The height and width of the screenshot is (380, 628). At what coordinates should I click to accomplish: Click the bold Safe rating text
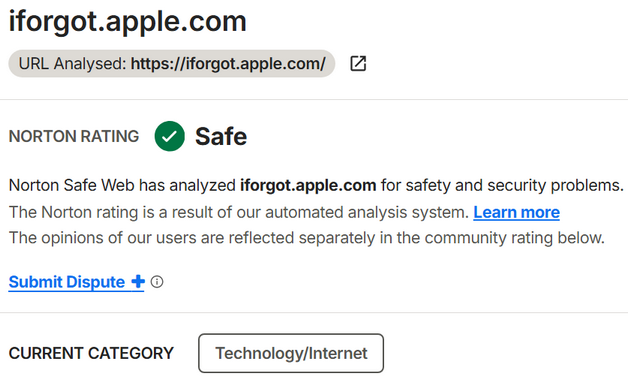[221, 136]
